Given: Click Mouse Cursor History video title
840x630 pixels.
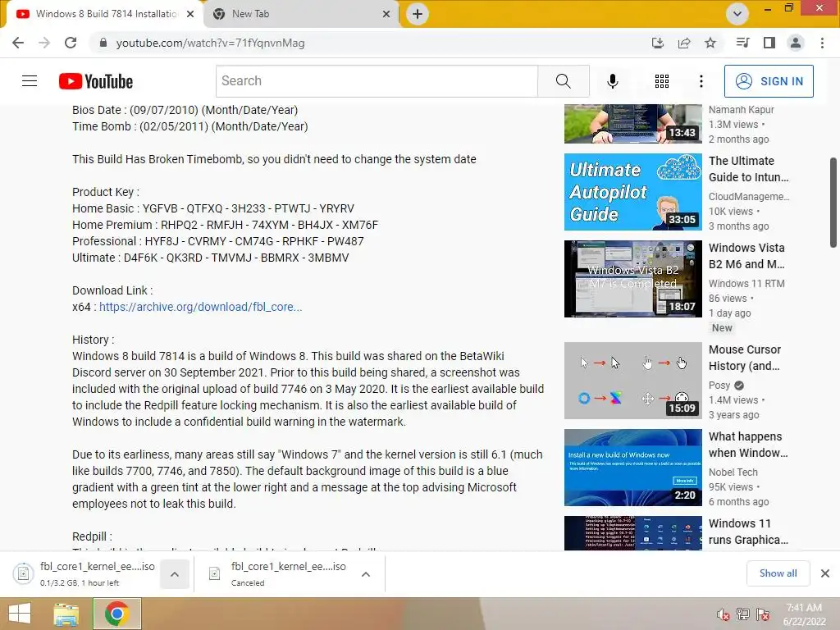Looking at the screenshot, I should click(745, 358).
